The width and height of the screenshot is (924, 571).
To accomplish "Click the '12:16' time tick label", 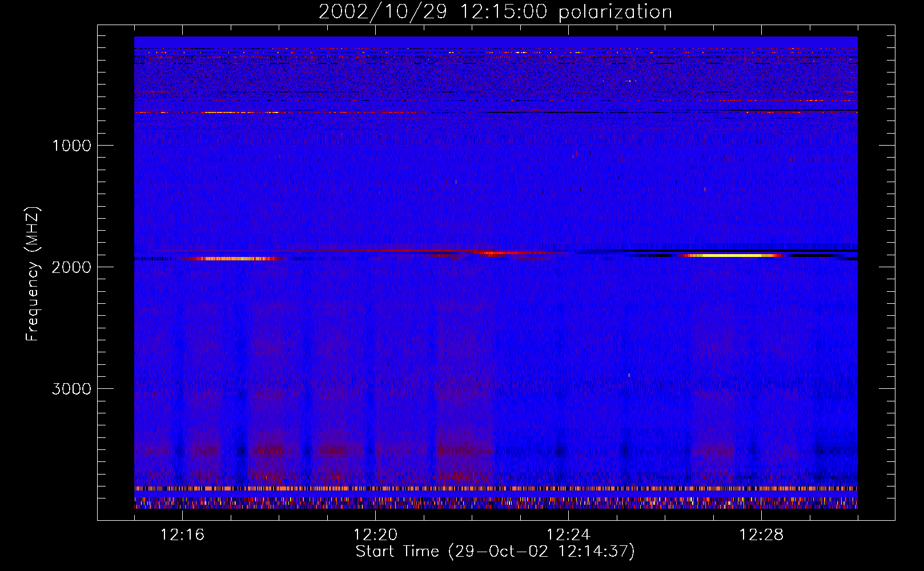I will pyautogui.click(x=182, y=534).
